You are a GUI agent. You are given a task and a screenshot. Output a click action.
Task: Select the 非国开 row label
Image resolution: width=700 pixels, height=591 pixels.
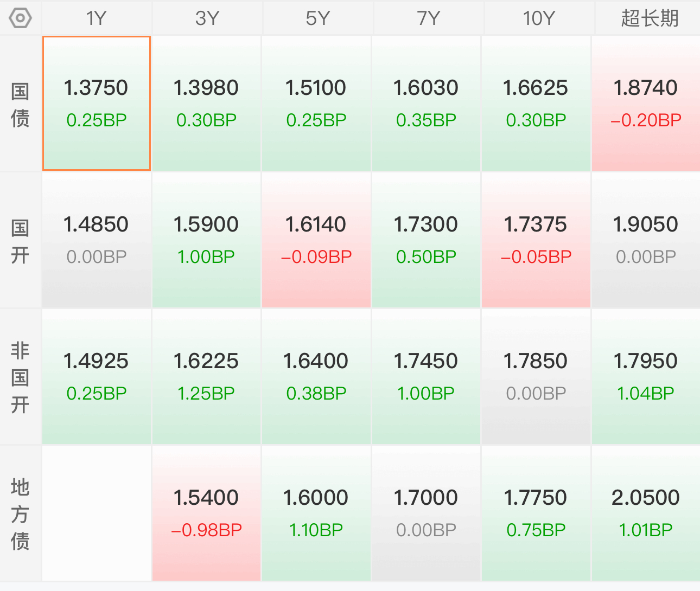(x=20, y=377)
